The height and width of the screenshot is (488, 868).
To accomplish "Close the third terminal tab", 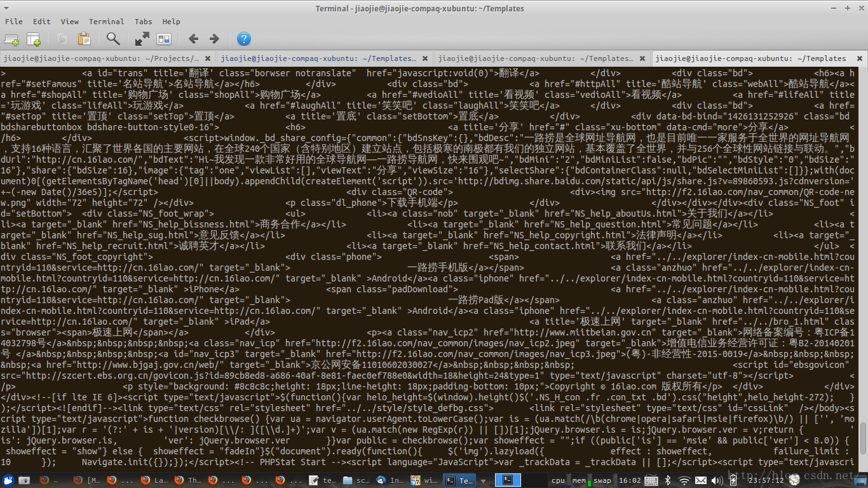I will point(642,58).
